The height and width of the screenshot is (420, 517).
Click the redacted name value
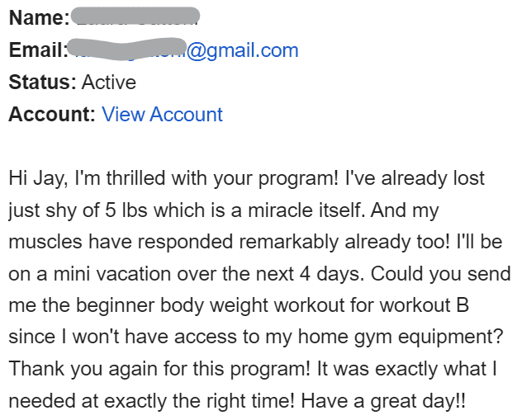coord(135,17)
